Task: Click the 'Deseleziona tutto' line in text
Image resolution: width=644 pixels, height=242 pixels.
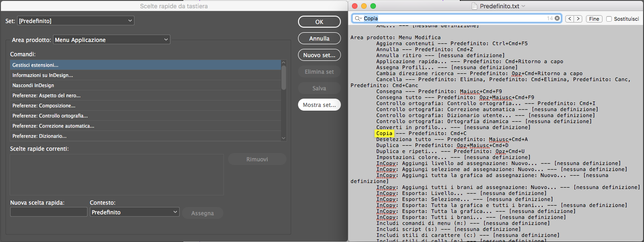Action: pos(452,139)
